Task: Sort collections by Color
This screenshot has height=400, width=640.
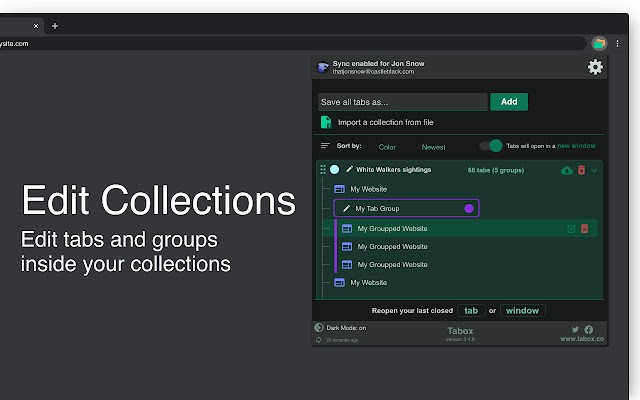Action: [x=387, y=147]
